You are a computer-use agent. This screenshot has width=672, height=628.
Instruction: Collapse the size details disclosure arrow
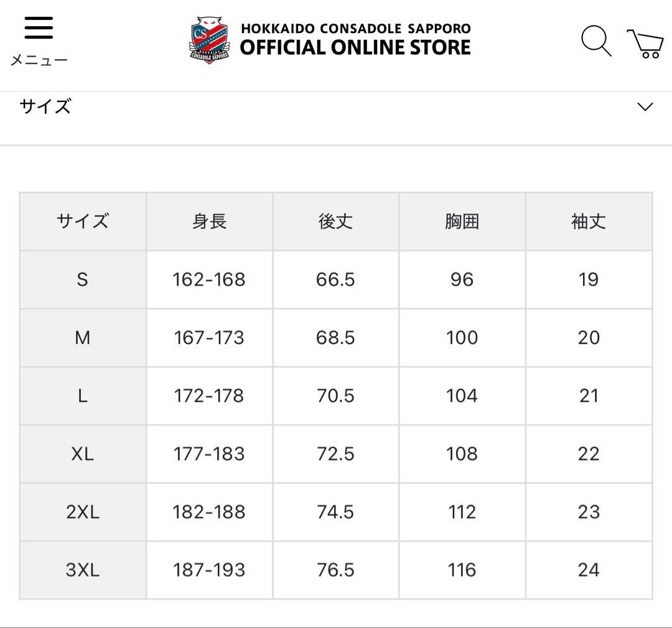tap(644, 107)
